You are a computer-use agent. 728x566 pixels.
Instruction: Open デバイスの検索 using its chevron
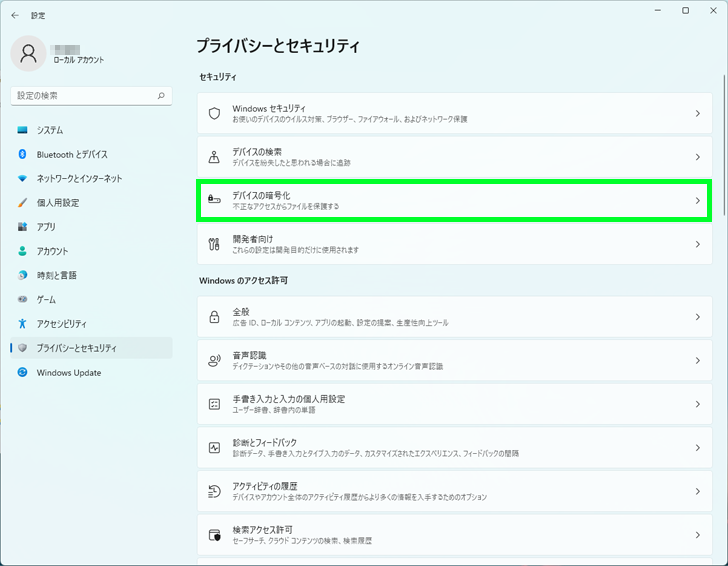pos(697,157)
